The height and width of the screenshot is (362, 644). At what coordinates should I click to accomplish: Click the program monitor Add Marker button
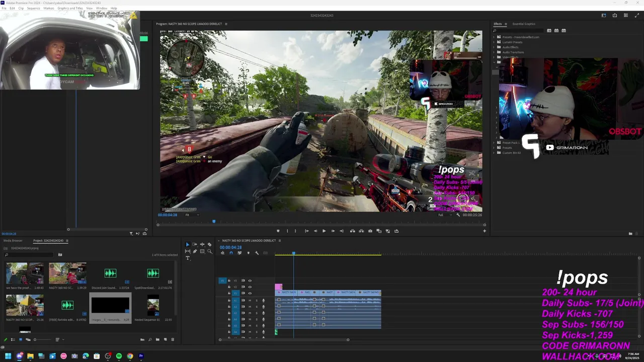[278, 231]
